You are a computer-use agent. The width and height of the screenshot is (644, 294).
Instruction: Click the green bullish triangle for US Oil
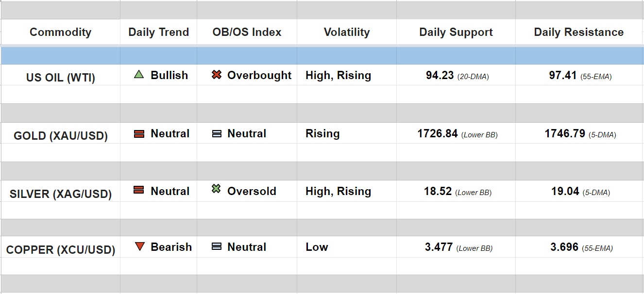point(139,75)
